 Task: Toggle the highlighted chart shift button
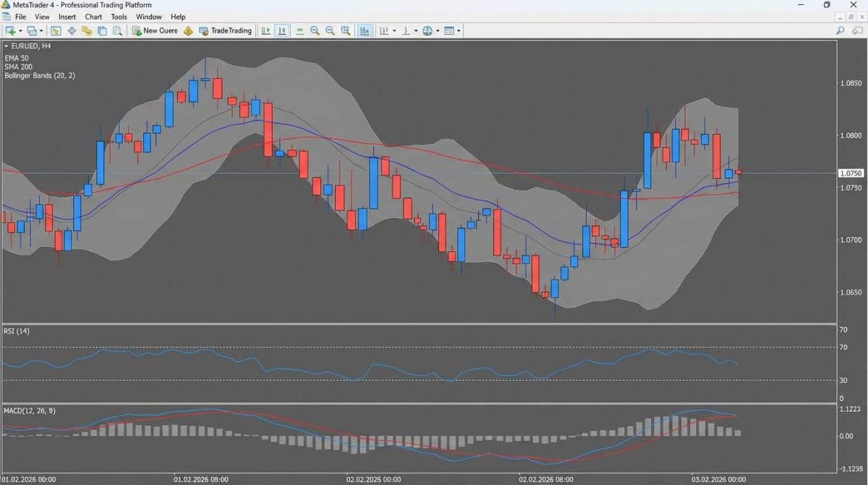(281, 30)
